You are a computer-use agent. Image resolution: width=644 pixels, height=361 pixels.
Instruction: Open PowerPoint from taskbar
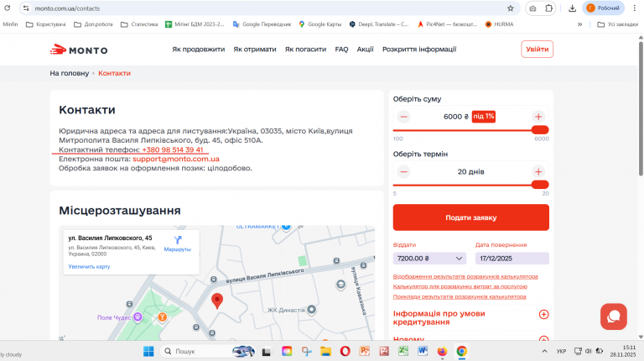point(365,351)
